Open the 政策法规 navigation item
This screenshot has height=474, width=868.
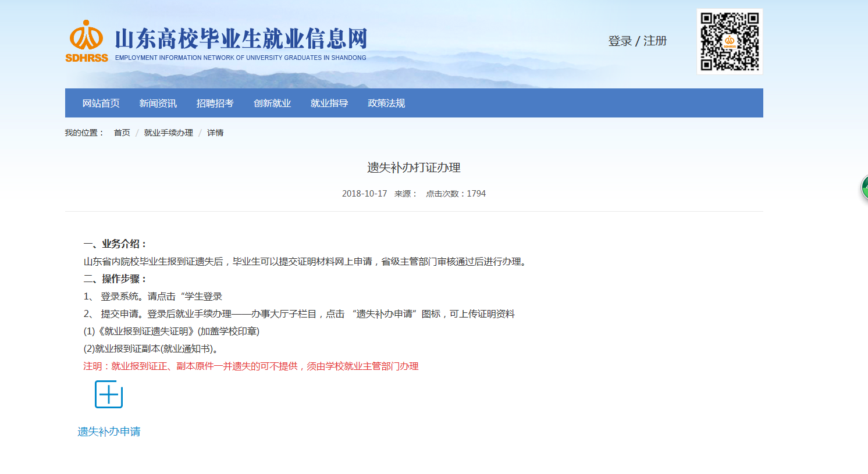pyautogui.click(x=386, y=103)
